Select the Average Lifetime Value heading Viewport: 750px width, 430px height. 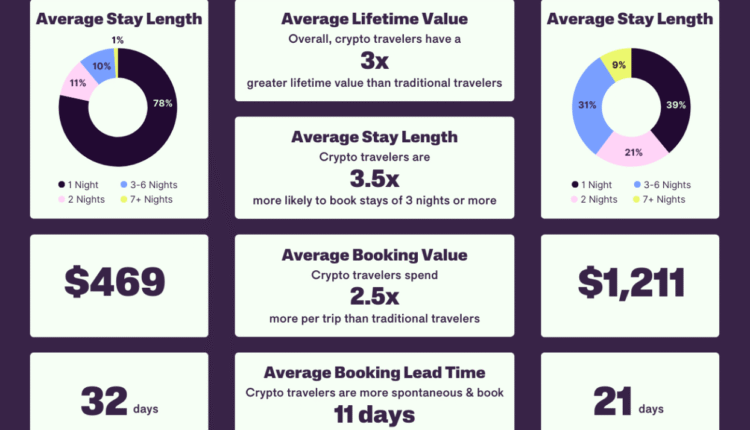(x=374, y=18)
